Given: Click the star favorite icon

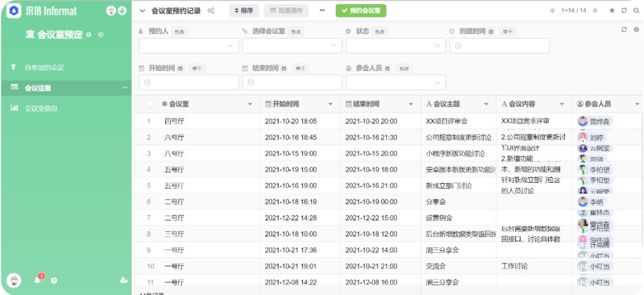Looking at the screenshot, I should (x=612, y=11).
